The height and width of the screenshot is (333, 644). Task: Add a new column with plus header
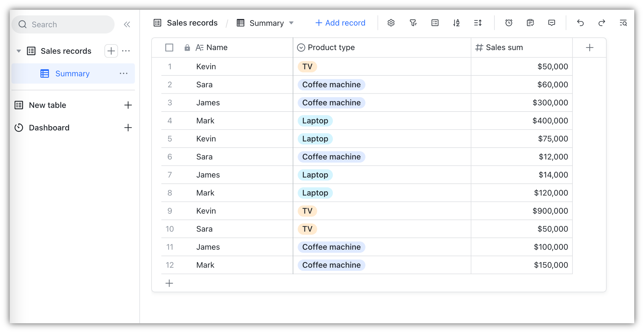(x=589, y=47)
